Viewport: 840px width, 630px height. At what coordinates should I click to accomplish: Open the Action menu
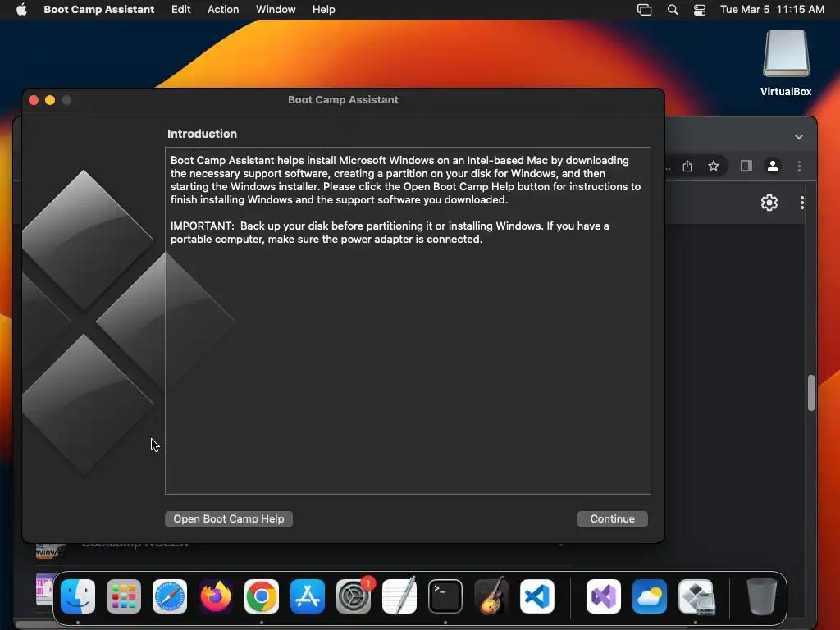[223, 10]
